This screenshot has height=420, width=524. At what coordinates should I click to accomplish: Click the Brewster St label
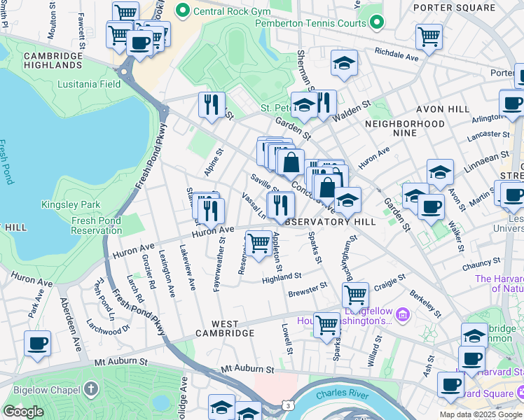point(308,290)
